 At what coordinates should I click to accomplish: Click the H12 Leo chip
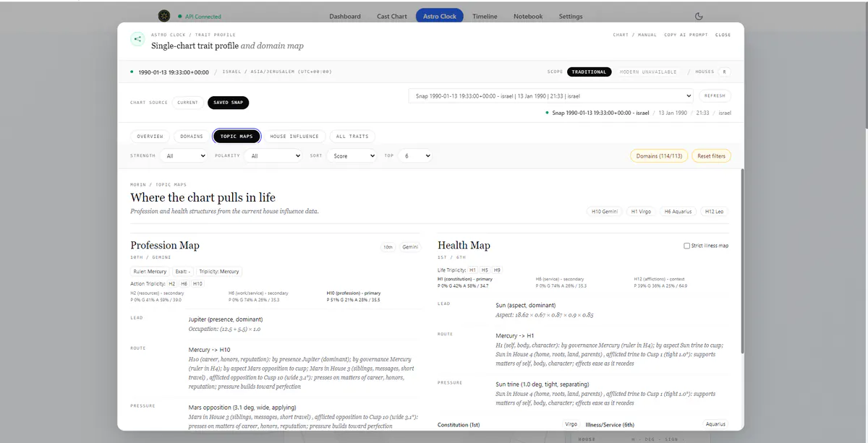pyautogui.click(x=714, y=212)
